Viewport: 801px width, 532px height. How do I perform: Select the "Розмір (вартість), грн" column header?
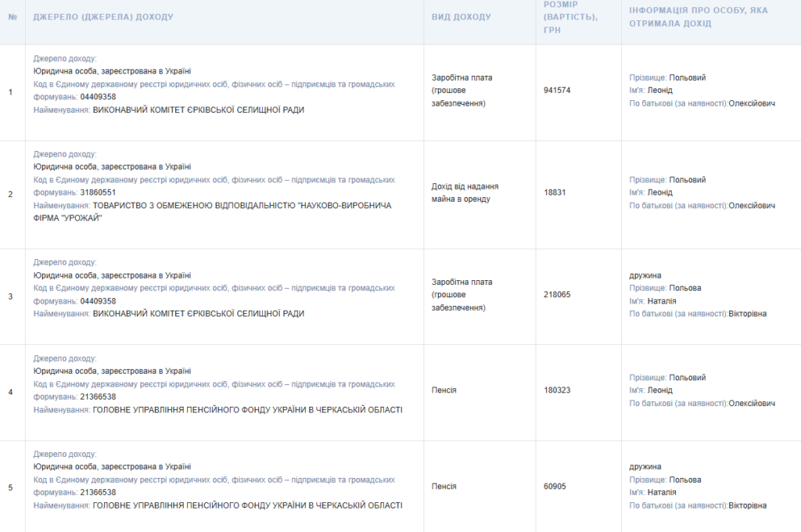(571, 17)
